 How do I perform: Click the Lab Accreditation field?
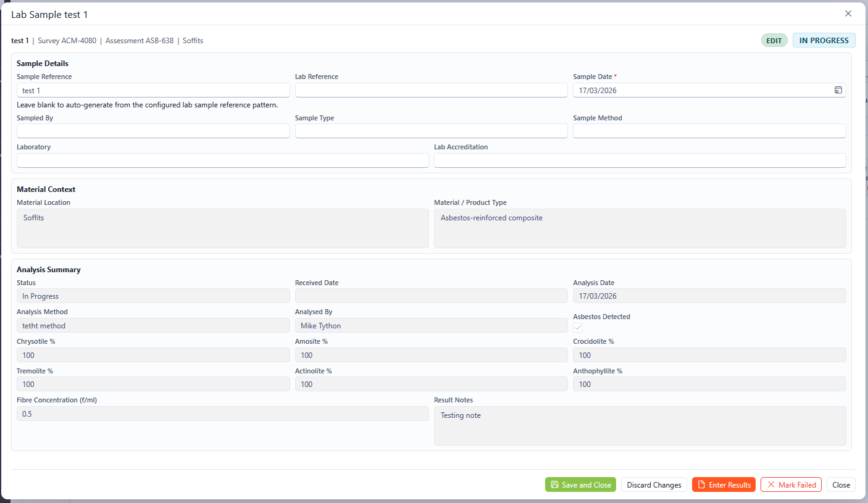pos(640,160)
